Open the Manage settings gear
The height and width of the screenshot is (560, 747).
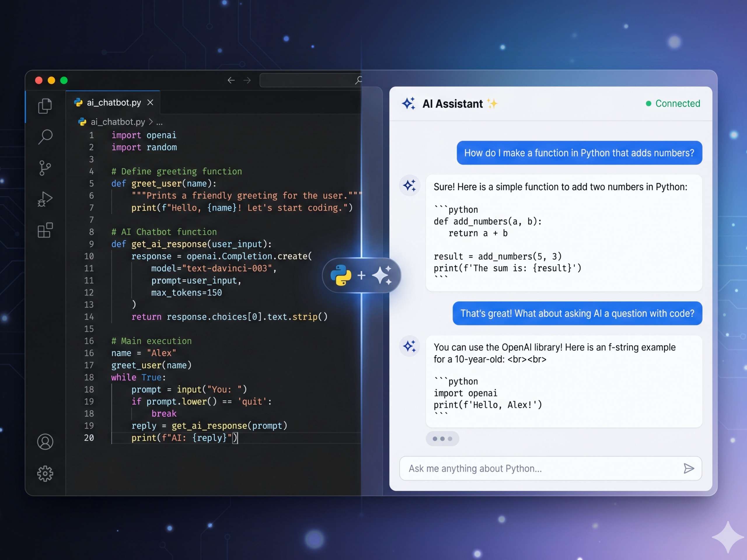coord(45,474)
